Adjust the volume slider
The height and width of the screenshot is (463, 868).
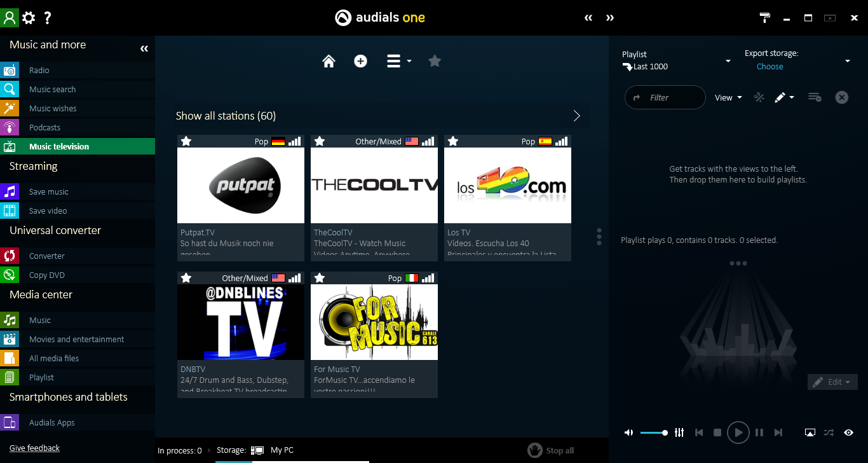click(x=654, y=432)
